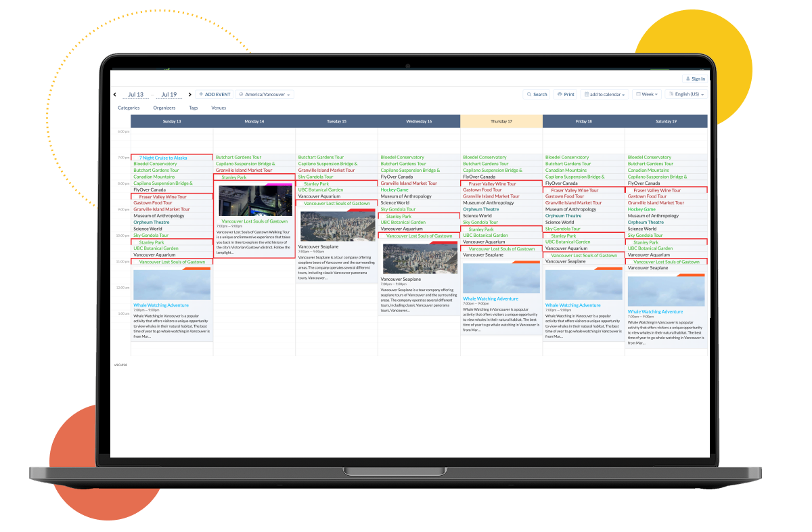The width and height of the screenshot is (812, 532).
Task: Open Thursday's Fraser Valley Wine Tour
Action: click(493, 184)
